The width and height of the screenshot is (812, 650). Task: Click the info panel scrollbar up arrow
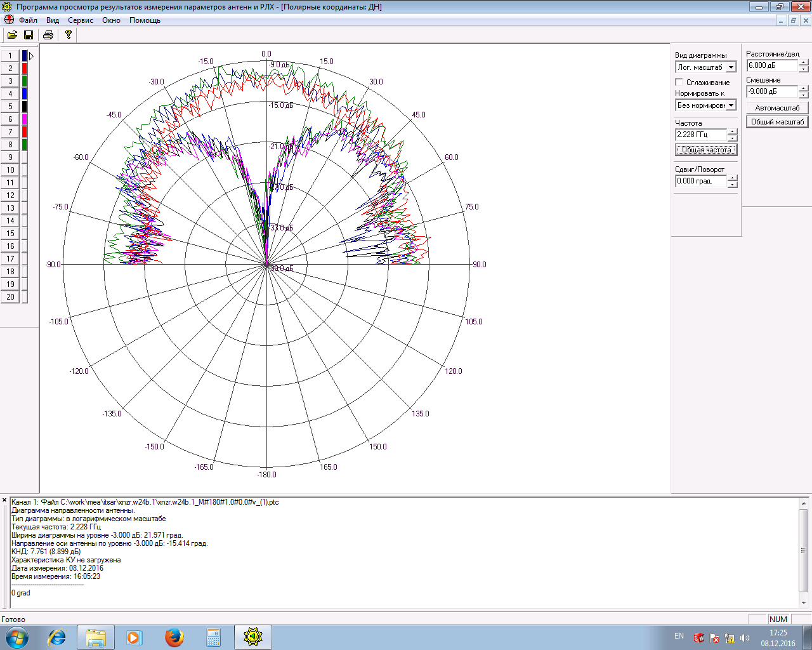804,503
